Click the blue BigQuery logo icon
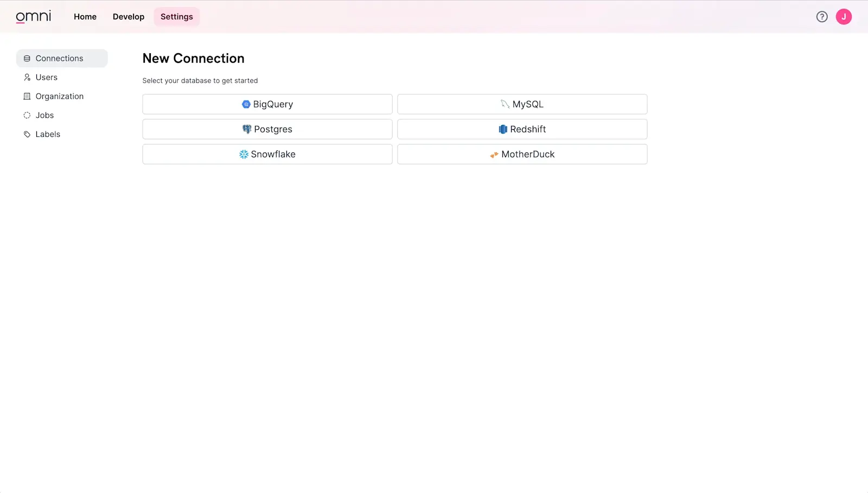The height and width of the screenshot is (493, 868). click(246, 104)
